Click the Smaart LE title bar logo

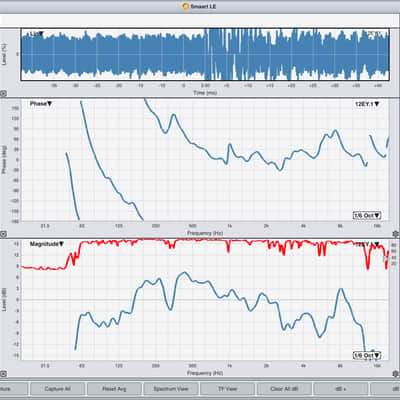click(186, 6)
